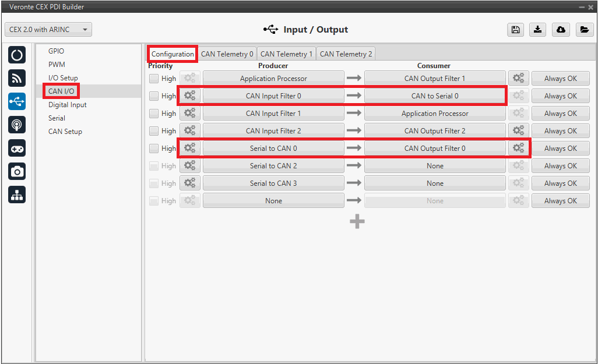
Task: Switch to the CAN Telemetry 1 tab
Action: coord(286,54)
